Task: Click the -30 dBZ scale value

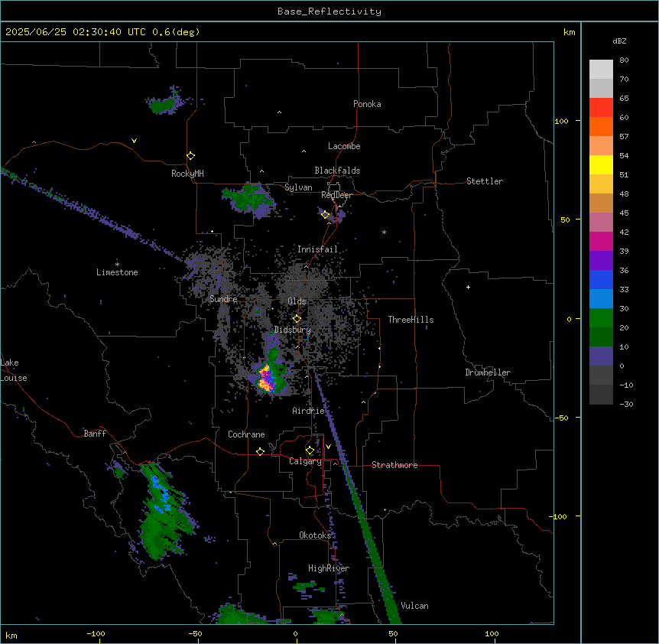Action: pos(626,404)
